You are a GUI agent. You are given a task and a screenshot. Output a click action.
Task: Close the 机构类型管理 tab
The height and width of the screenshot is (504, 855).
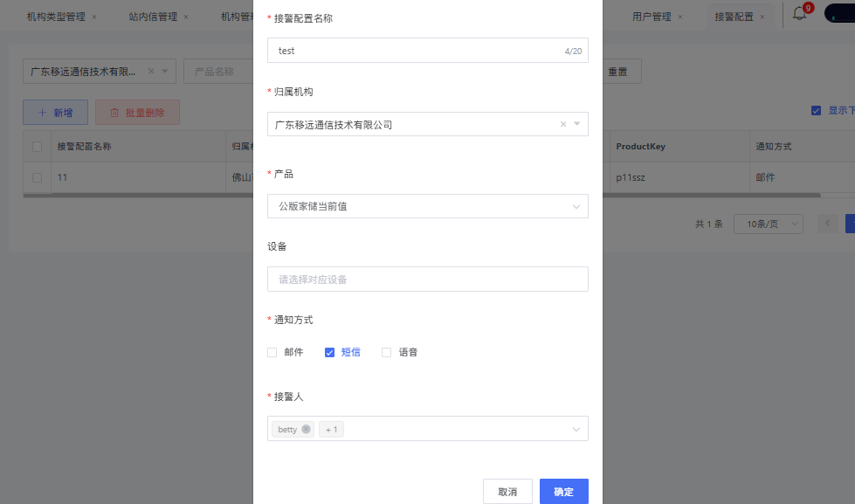[94, 17]
